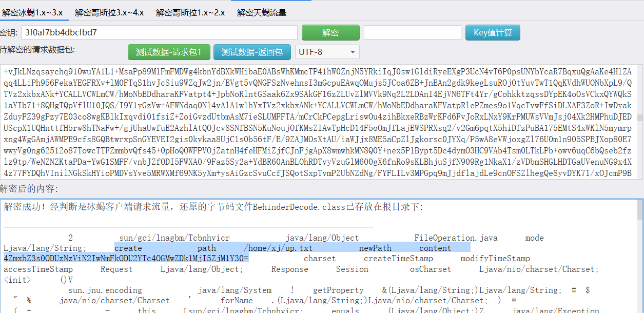This screenshot has width=644, height=313.
Task: Load 测试数据-返回包 sample data
Action: click(252, 52)
